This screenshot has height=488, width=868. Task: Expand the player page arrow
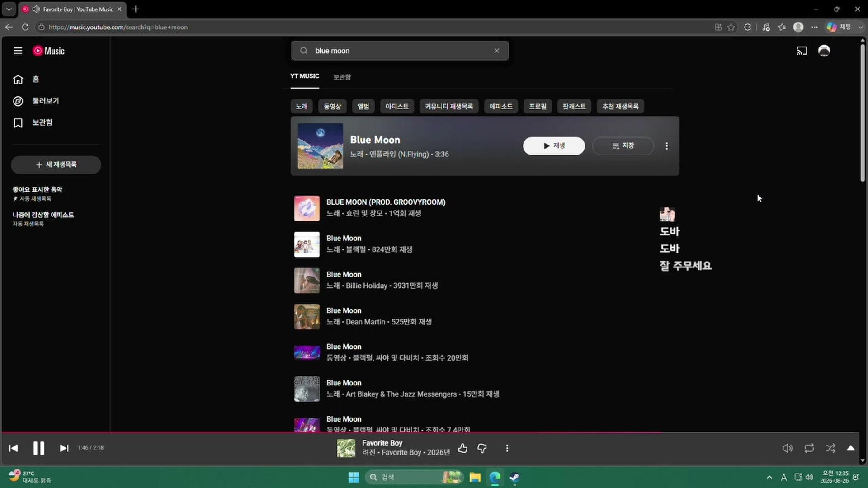pyautogui.click(x=851, y=448)
